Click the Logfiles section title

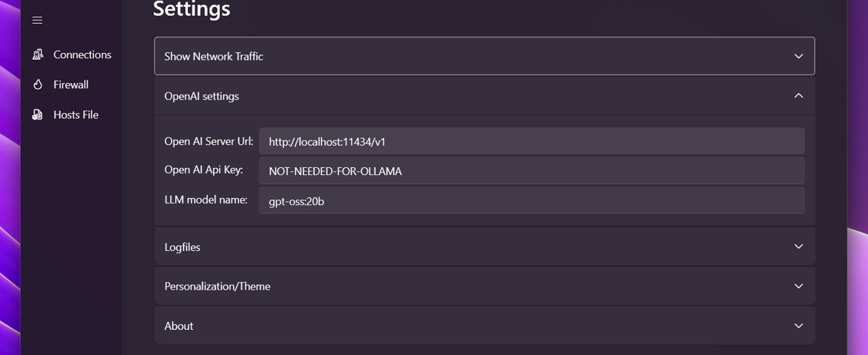[182, 247]
